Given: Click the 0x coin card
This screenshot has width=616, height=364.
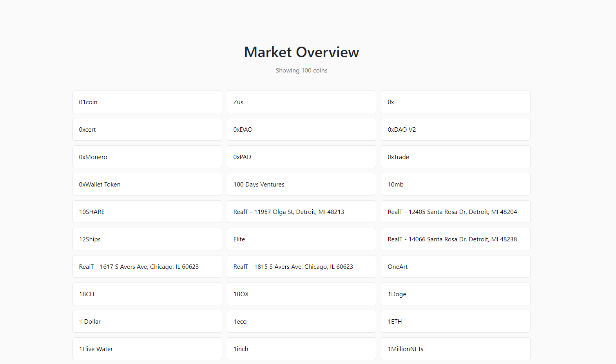Looking at the screenshot, I should tap(456, 102).
